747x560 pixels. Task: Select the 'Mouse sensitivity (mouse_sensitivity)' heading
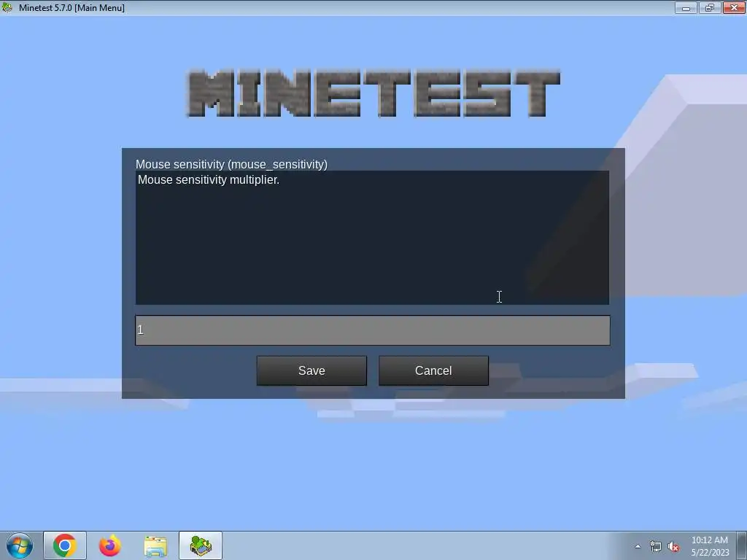pos(231,164)
